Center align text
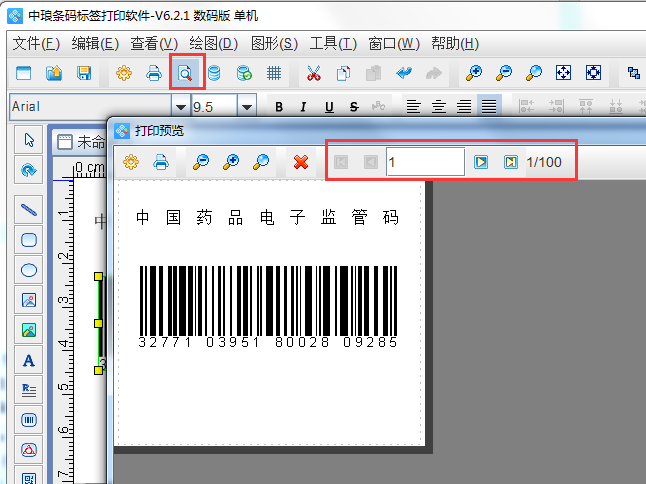The image size is (646, 484). 439,107
